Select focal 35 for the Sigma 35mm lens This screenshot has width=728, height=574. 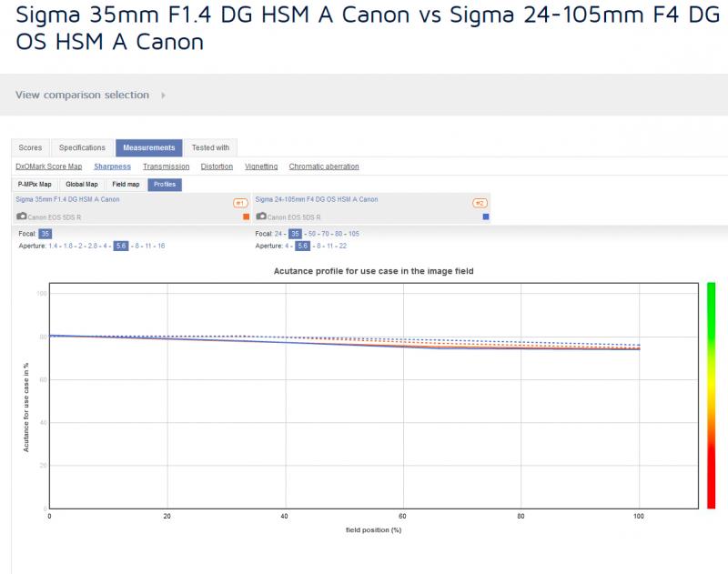(45, 234)
